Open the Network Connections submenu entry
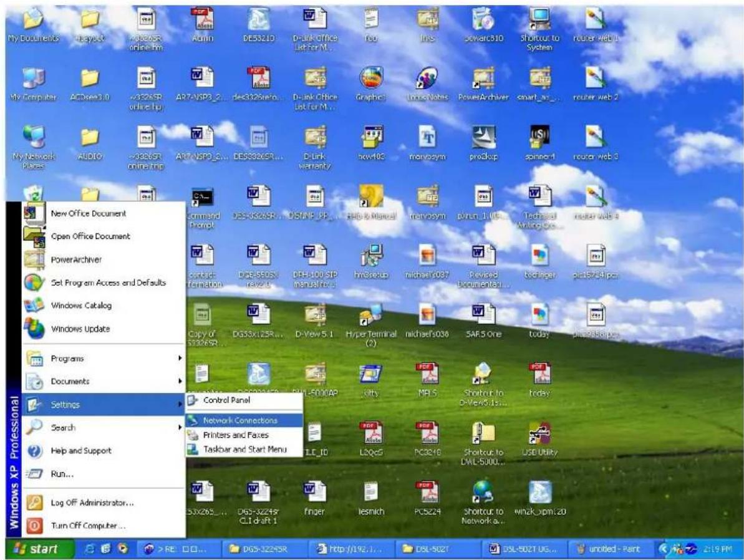 click(x=244, y=420)
